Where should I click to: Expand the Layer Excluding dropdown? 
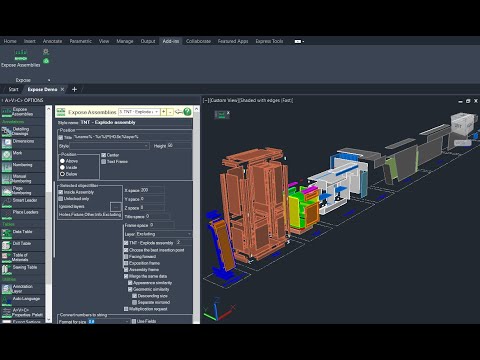point(158,234)
